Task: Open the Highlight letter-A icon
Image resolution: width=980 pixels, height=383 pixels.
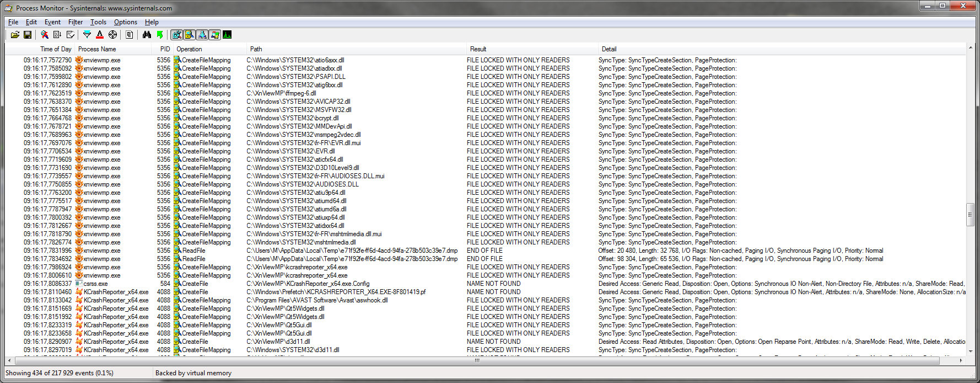Action: click(x=100, y=35)
